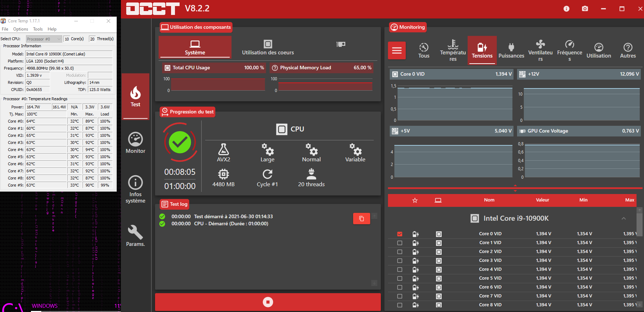Switch to Utilisation des coeurs tab

tap(268, 47)
